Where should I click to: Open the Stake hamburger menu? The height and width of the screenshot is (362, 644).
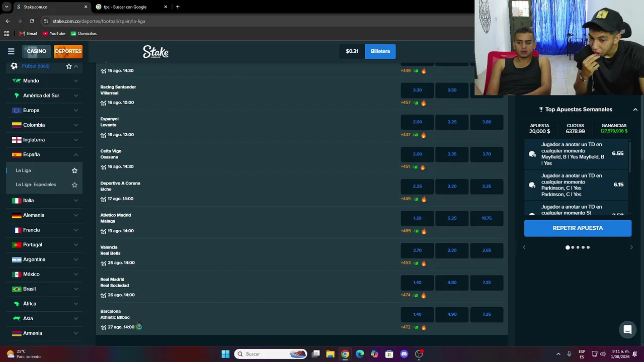[11, 51]
